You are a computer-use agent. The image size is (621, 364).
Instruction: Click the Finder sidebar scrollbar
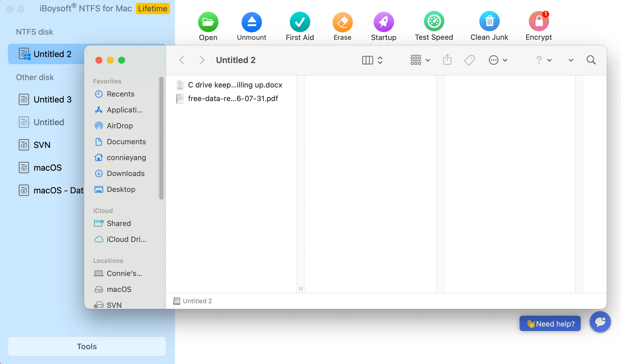point(161,138)
